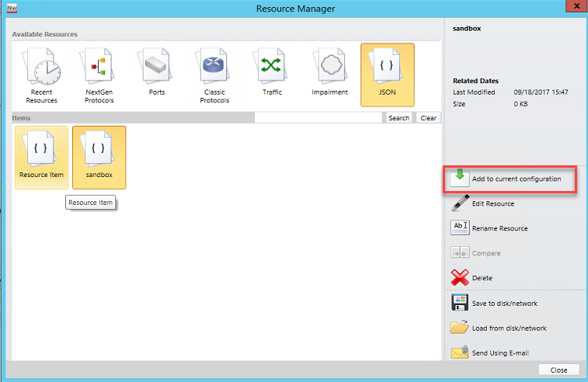Select the 'sandbox' item

(x=99, y=157)
